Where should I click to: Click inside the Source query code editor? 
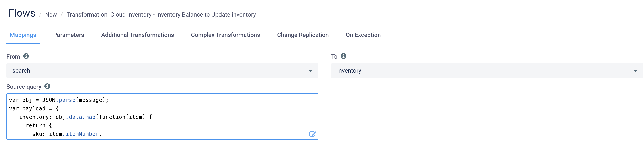pos(162,117)
